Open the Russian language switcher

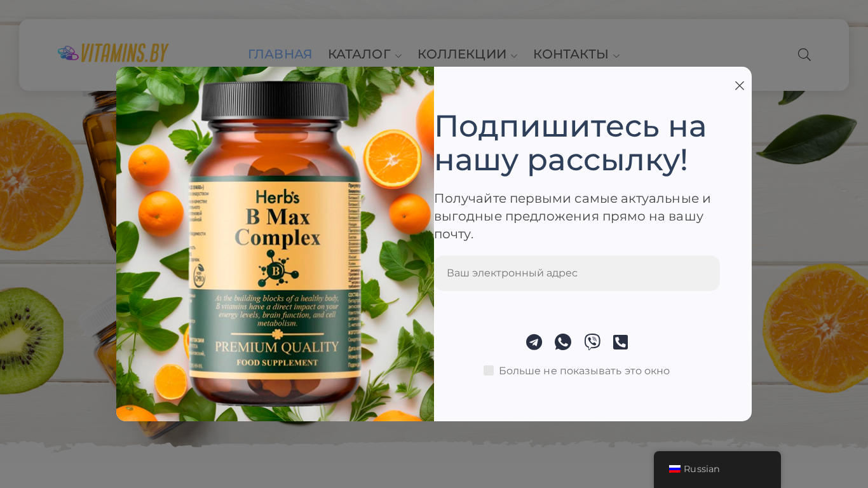717,469
